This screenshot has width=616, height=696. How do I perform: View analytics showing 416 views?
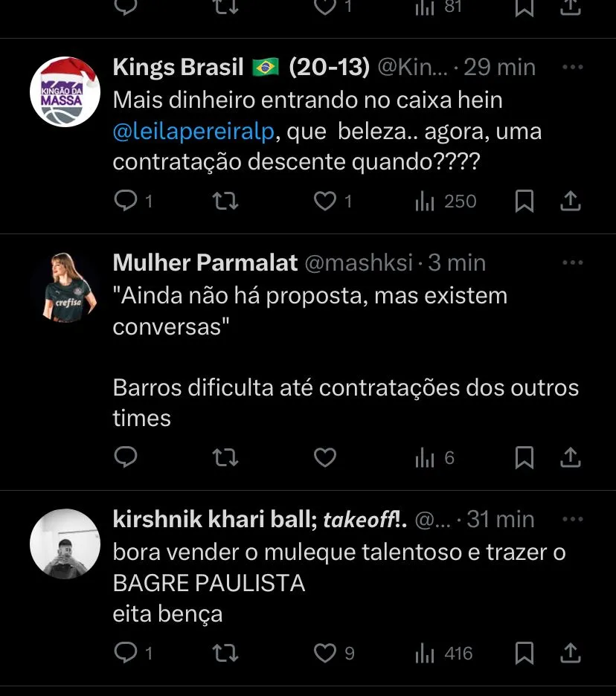(x=444, y=654)
